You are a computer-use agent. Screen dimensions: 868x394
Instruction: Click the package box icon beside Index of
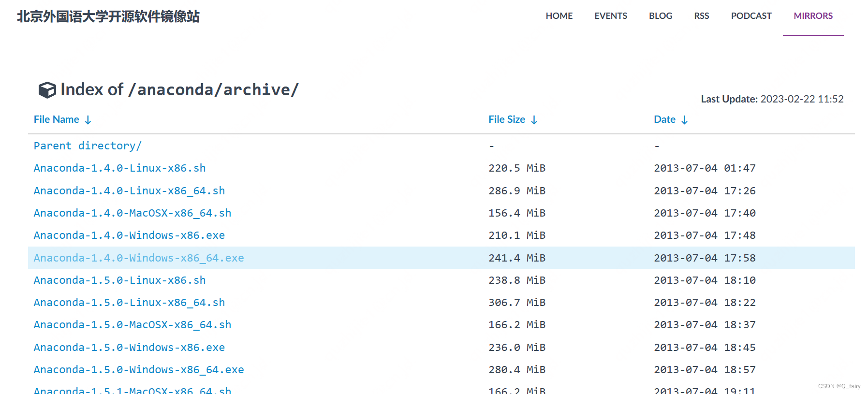click(x=47, y=90)
